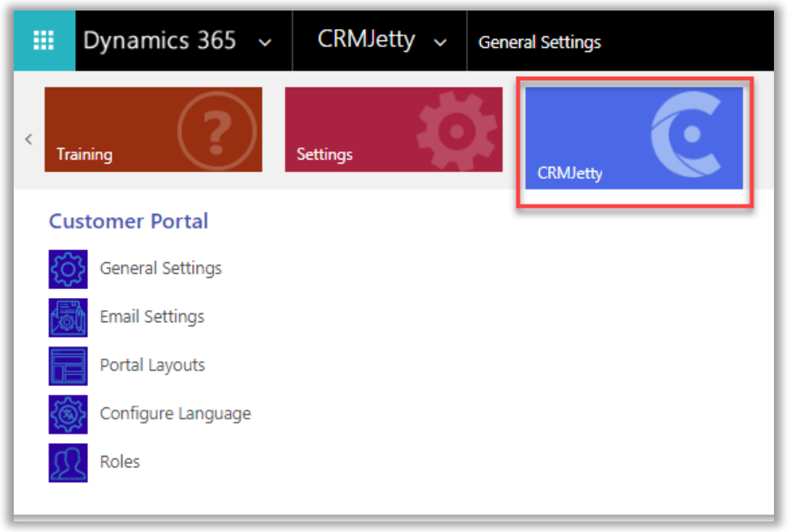This screenshot has width=795, height=532.
Task: Click the Portal Layouts icon
Action: click(x=68, y=366)
